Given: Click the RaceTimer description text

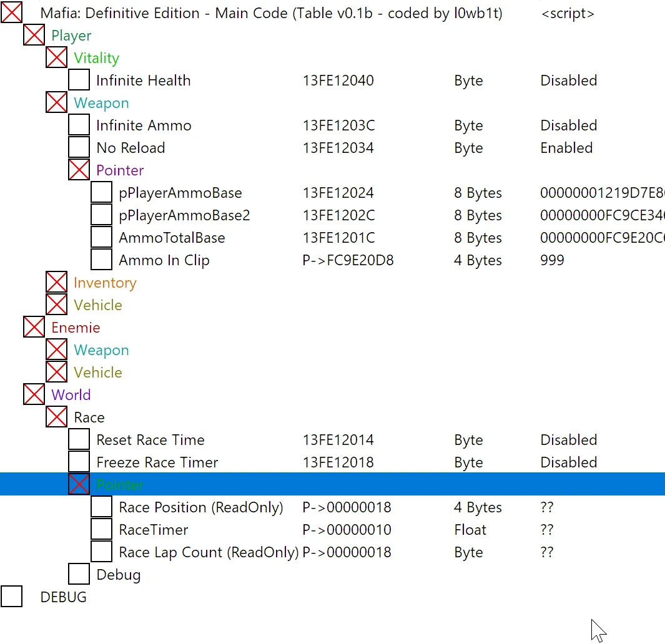Looking at the screenshot, I should pyautogui.click(x=153, y=530).
